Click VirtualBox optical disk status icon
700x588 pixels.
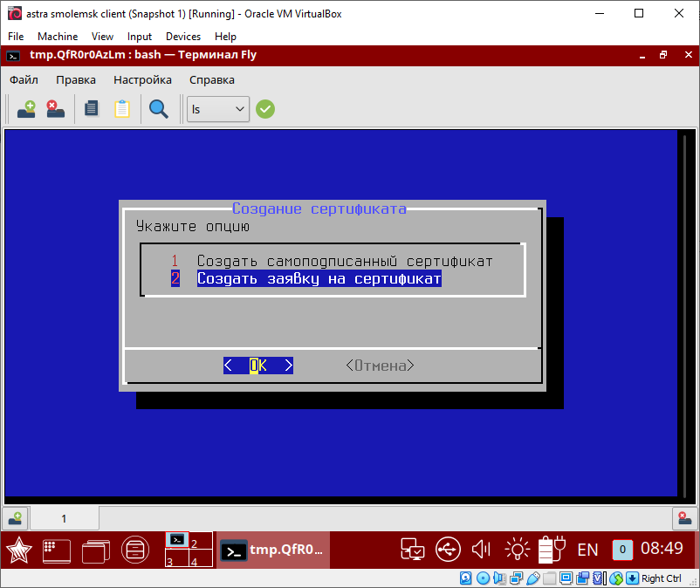[x=483, y=578]
